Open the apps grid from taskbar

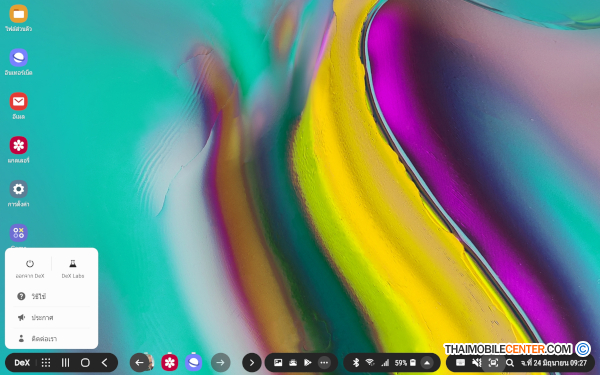point(46,363)
